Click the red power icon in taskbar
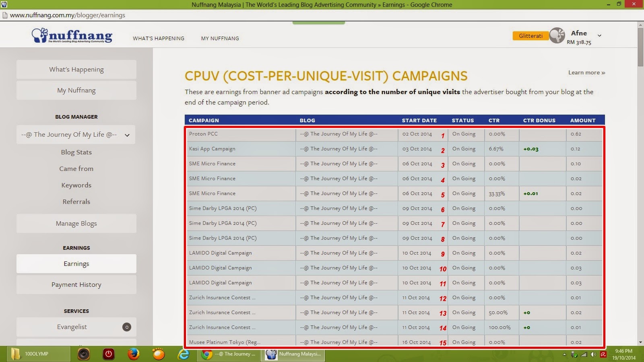The width and height of the screenshot is (644, 362). (108, 354)
